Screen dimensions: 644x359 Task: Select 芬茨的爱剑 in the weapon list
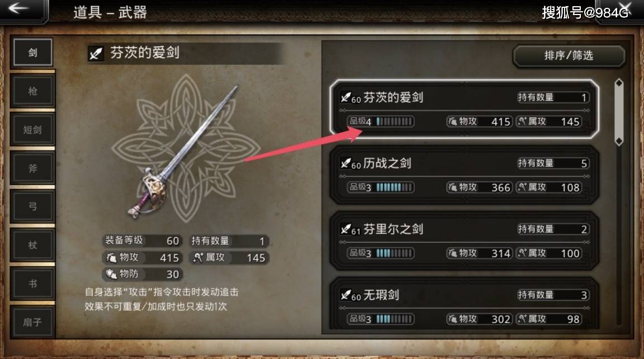click(464, 109)
